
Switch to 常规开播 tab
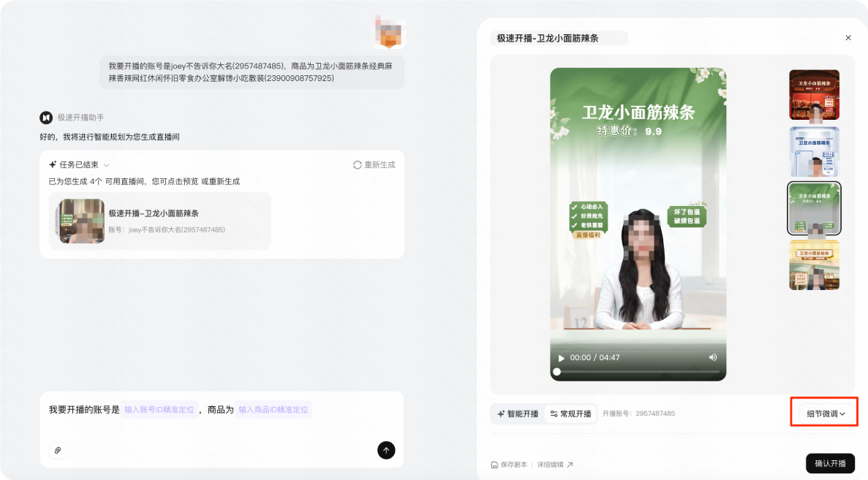pyautogui.click(x=570, y=414)
